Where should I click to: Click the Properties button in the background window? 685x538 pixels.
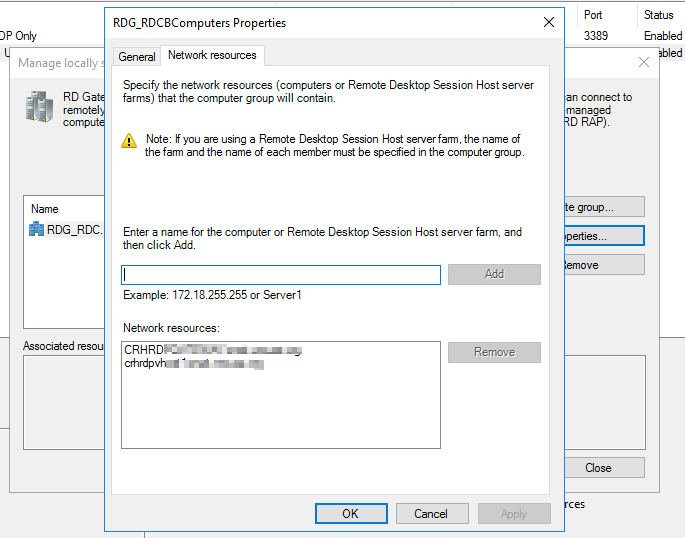[x=605, y=236]
